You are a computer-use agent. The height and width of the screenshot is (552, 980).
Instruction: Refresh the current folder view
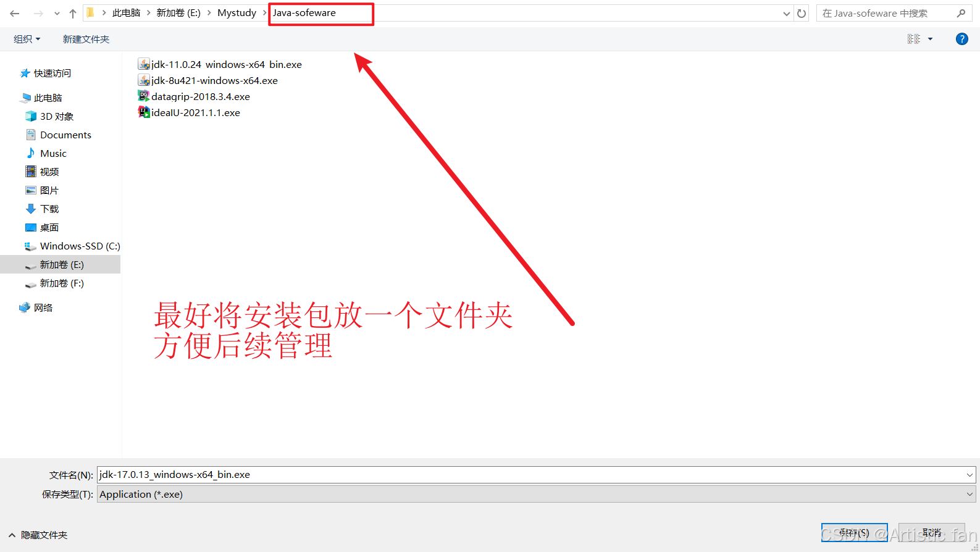(x=802, y=13)
